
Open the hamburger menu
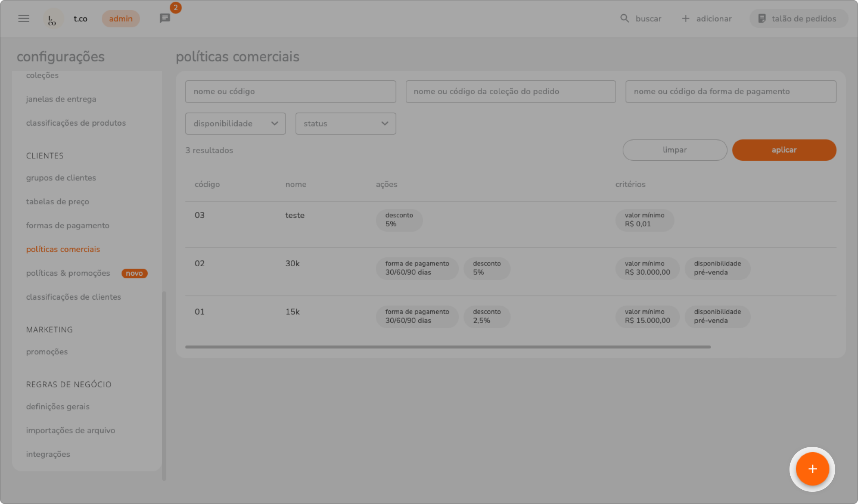pos(24,19)
